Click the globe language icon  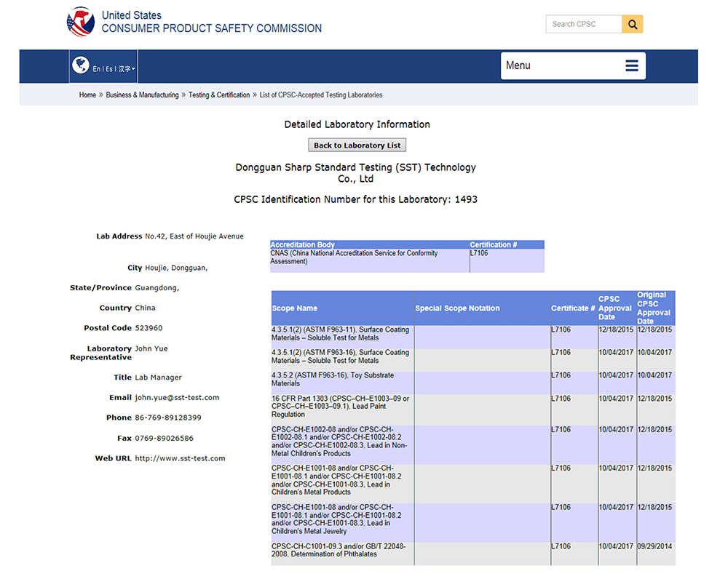click(81, 65)
